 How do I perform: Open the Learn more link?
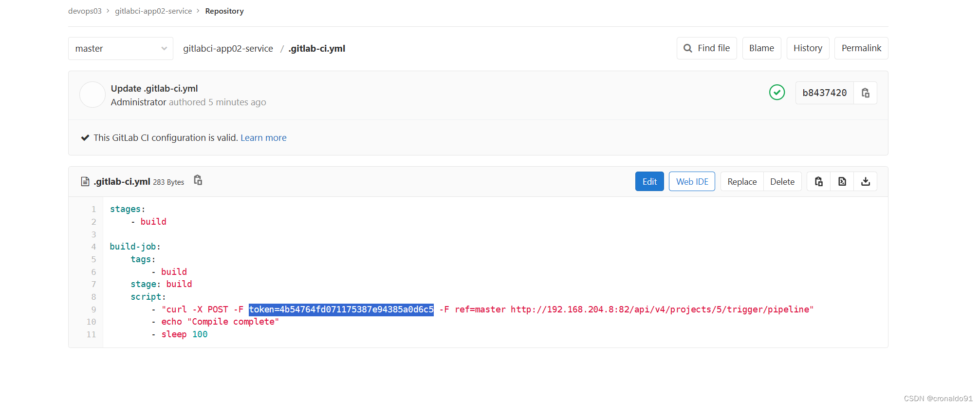click(x=263, y=138)
